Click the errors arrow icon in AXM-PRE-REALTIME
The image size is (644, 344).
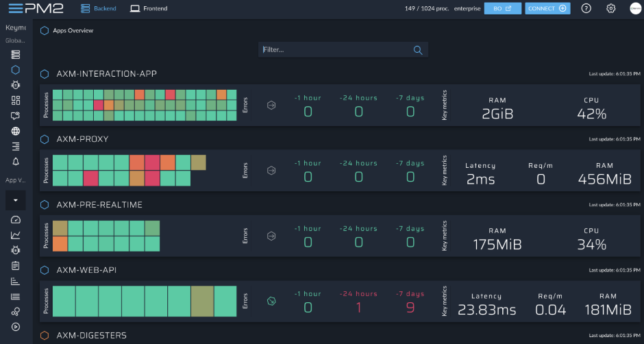point(271,236)
